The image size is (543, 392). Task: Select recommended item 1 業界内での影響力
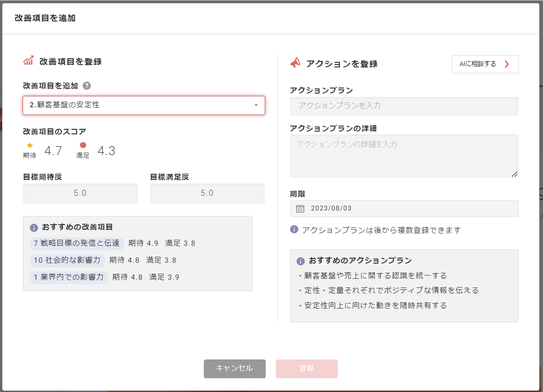[x=69, y=277]
